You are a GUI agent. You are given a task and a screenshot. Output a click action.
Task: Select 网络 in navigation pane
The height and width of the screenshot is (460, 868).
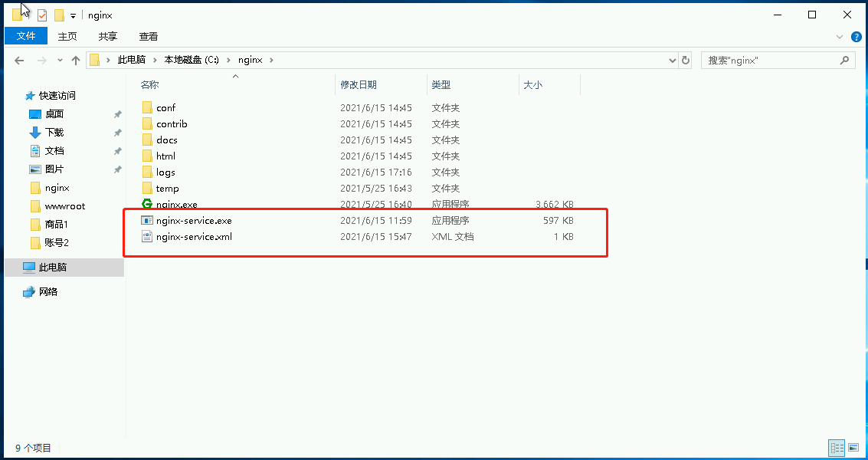click(x=48, y=291)
